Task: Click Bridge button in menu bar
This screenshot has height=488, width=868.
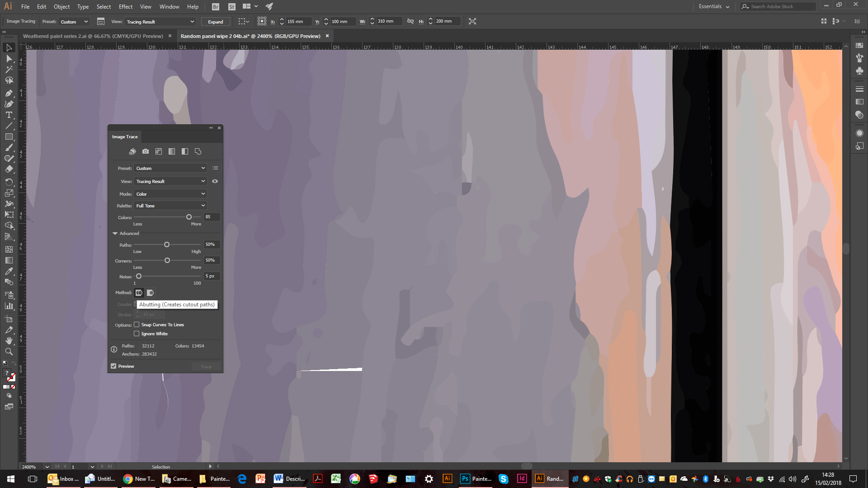Action: point(216,6)
